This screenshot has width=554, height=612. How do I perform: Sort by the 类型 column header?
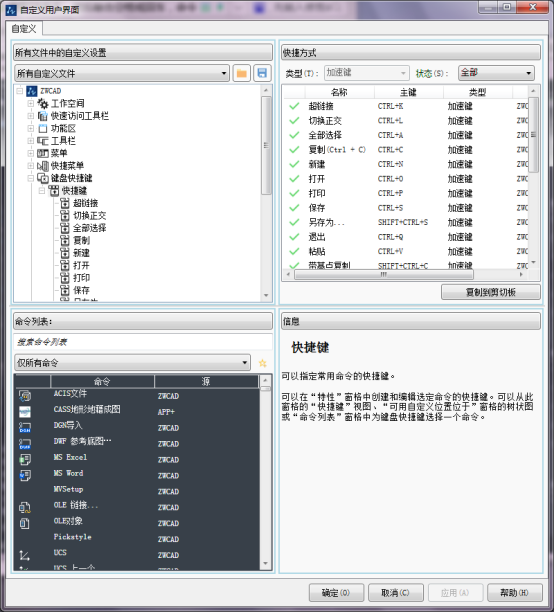(478, 92)
